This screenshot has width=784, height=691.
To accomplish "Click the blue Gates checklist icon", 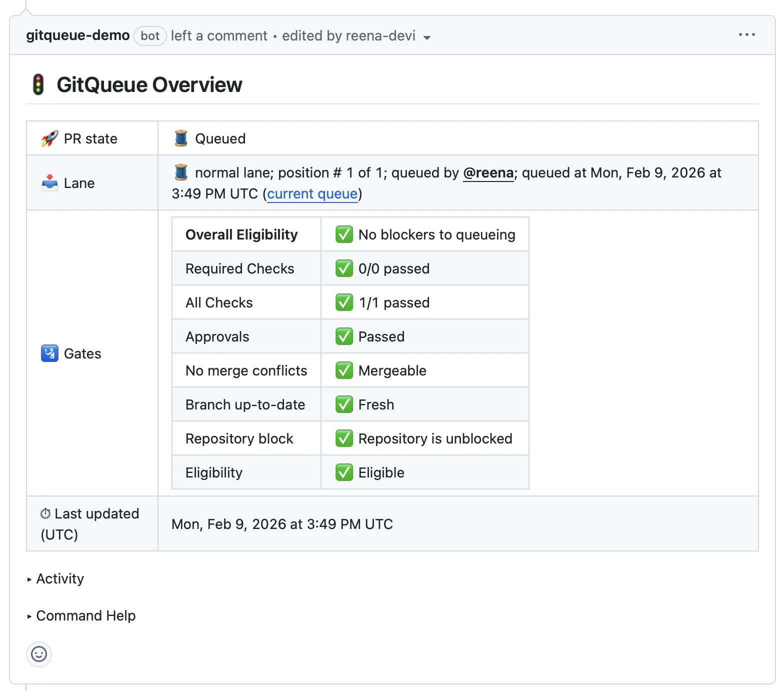I will (x=49, y=353).
